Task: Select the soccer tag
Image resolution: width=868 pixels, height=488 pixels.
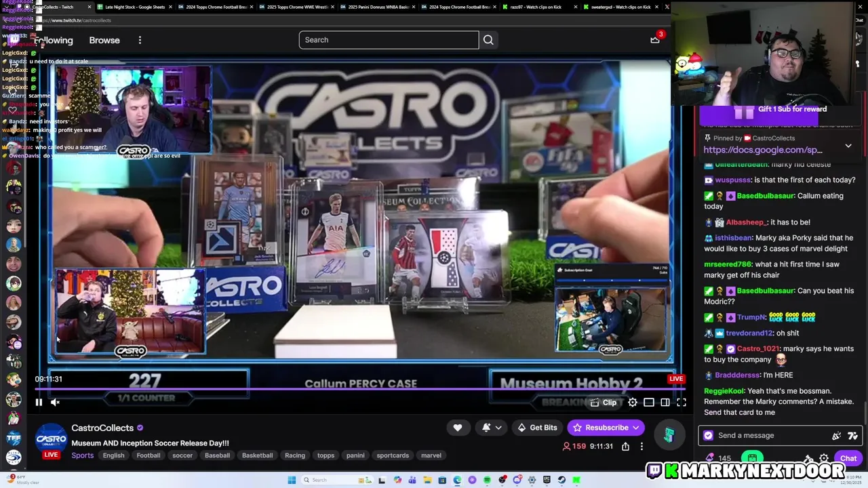Action: (x=182, y=455)
